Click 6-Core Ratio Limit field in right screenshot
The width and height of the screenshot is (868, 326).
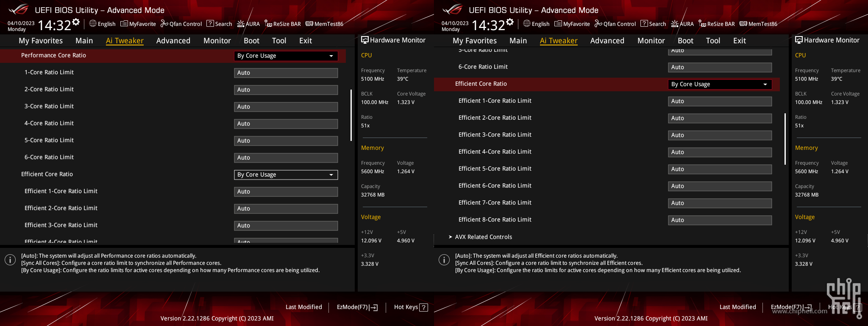720,67
